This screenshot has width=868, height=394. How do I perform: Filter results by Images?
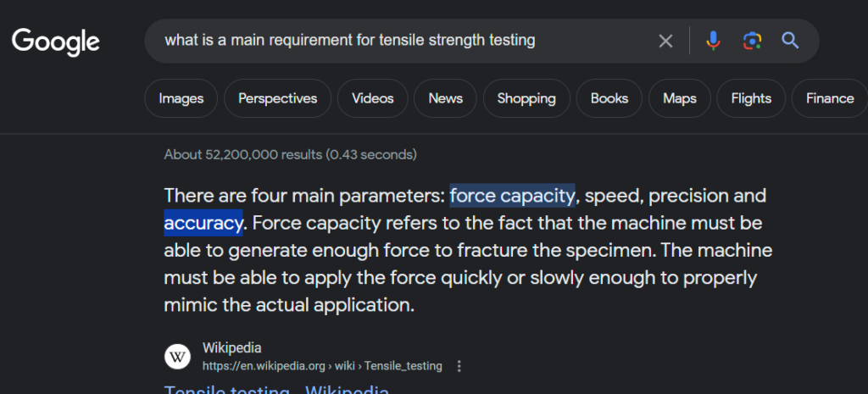[181, 98]
